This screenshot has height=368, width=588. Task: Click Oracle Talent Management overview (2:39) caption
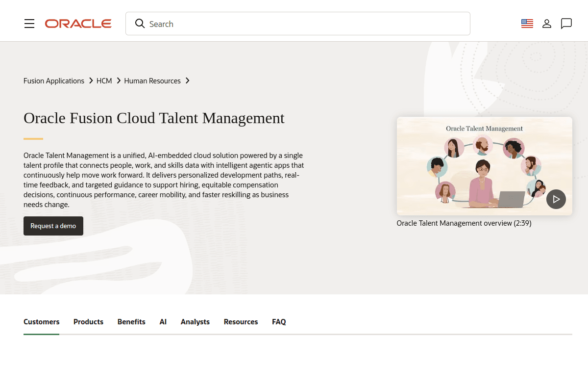(x=464, y=223)
